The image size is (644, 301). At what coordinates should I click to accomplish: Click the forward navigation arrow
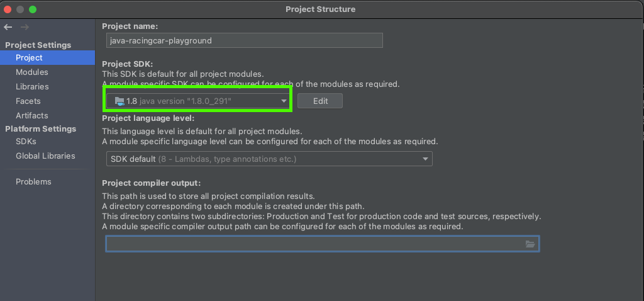click(x=25, y=27)
